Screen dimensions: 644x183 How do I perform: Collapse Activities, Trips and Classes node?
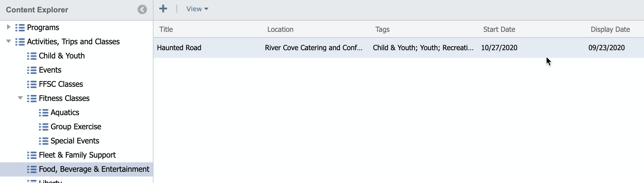click(x=9, y=41)
